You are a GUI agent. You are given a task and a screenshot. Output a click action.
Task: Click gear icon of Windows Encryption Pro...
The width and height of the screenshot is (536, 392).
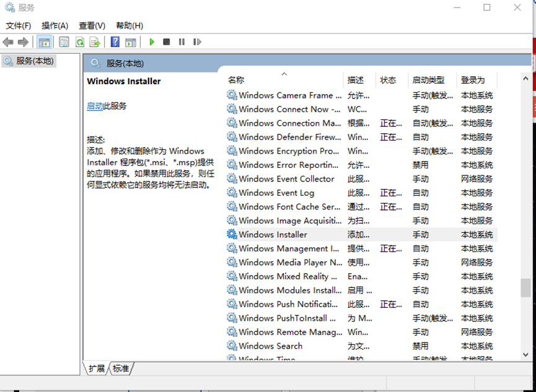232,150
